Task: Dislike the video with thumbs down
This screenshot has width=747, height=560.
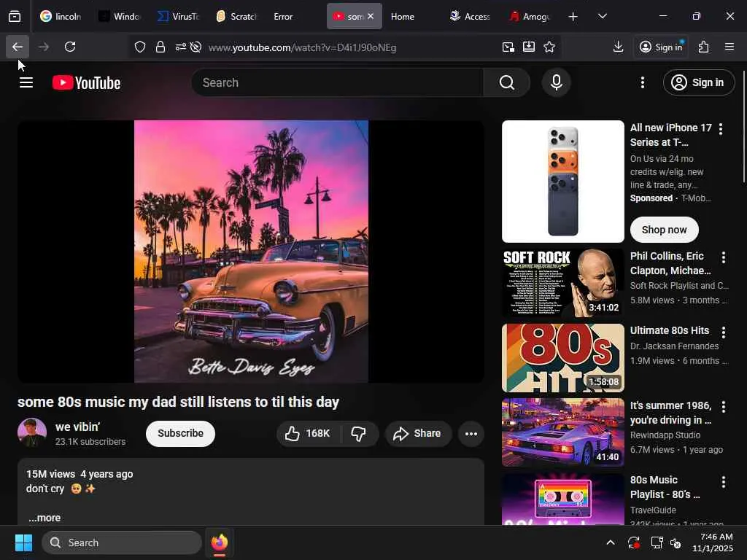Action: click(359, 433)
